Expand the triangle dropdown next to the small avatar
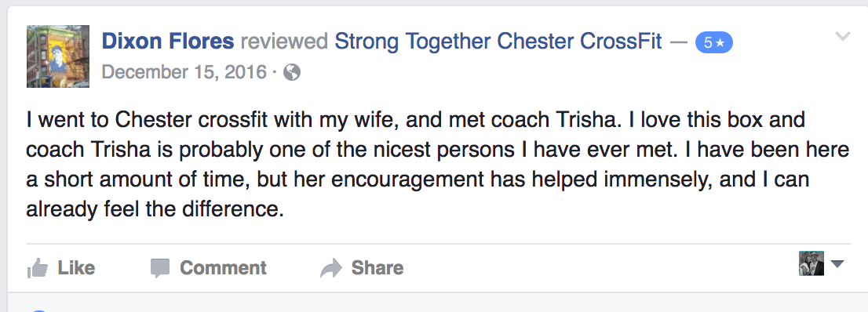 coord(837,264)
